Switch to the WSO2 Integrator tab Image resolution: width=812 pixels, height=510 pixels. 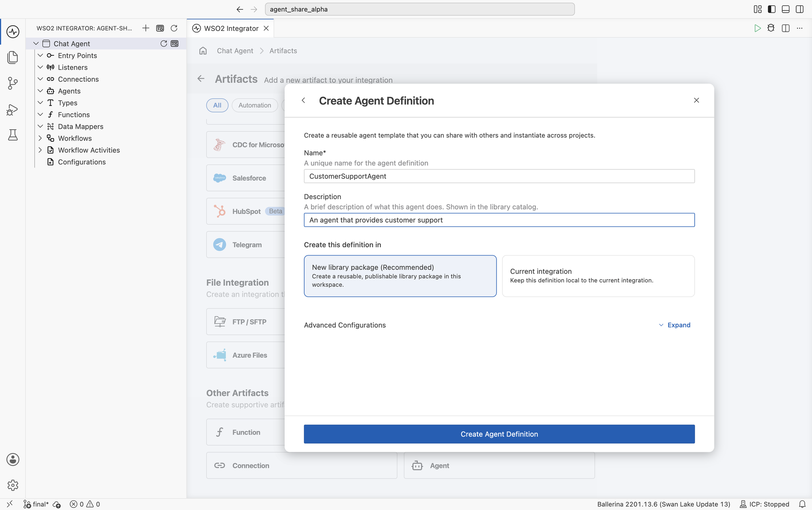tap(230, 28)
